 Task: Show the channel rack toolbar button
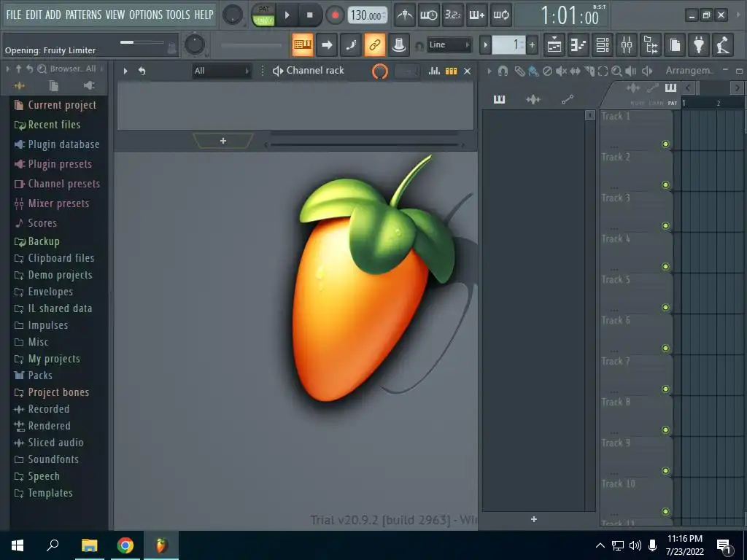[603, 45]
